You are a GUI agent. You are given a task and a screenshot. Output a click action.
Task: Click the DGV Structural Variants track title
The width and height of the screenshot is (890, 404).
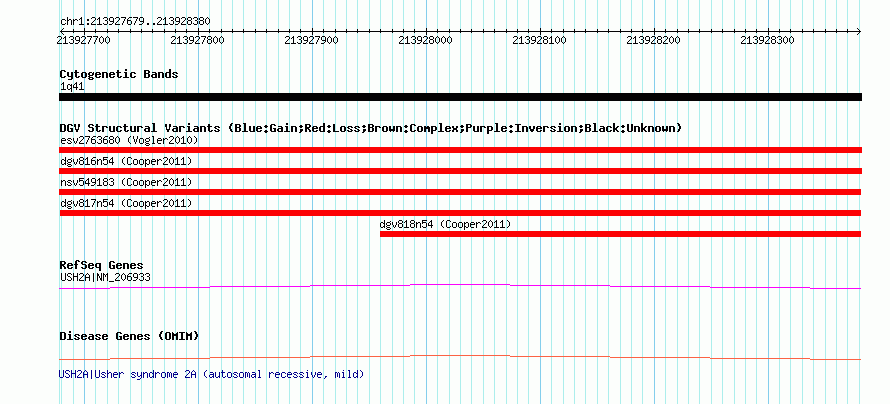coord(370,128)
